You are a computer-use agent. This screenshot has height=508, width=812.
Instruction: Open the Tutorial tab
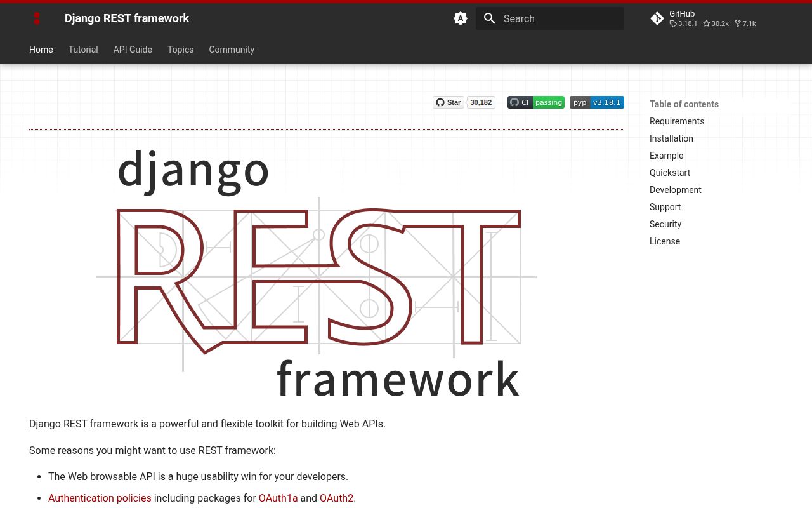pos(83,50)
